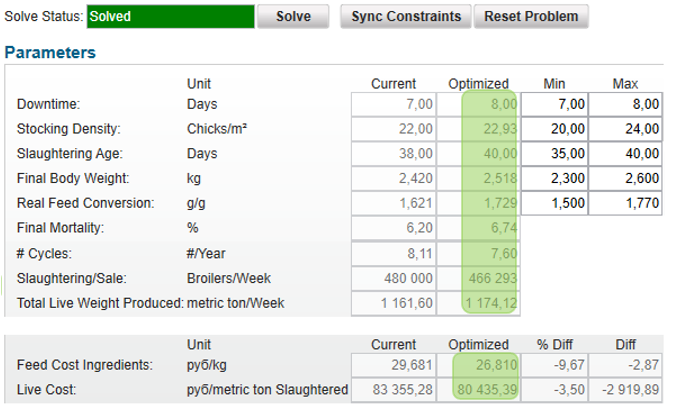Select the Final Body Weight Min field
The width and height of the screenshot is (673, 411).
(555, 178)
